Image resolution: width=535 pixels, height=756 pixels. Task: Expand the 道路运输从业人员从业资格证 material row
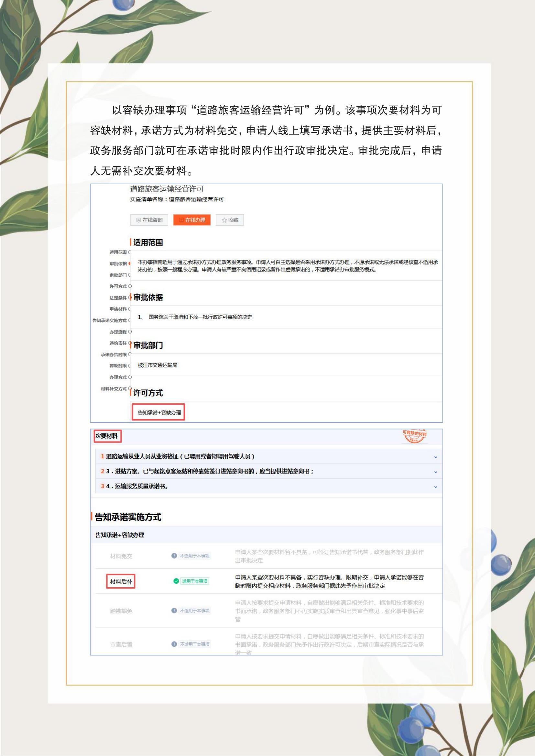(x=435, y=457)
